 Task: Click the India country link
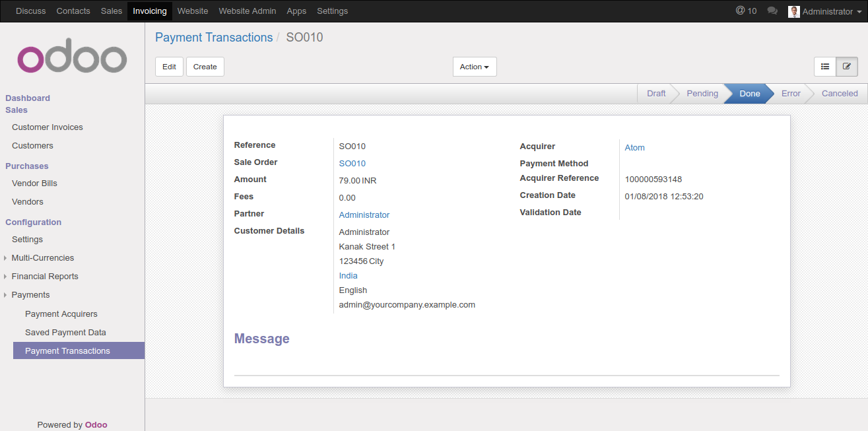[x=349, y=276]
